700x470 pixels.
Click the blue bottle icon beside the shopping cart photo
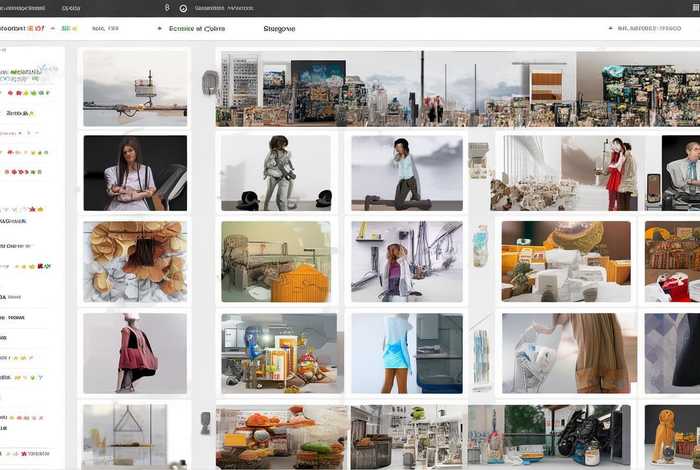481,357
